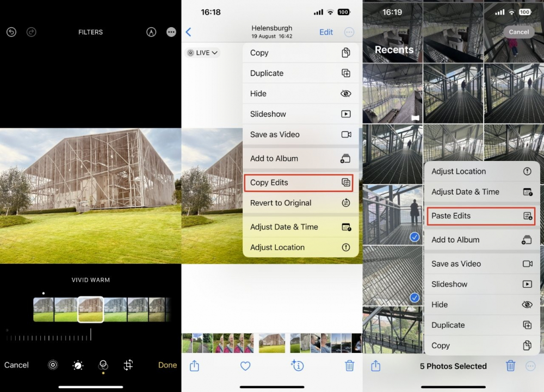Tap the back chevron next to Helensburgh

tap(188, 32)
